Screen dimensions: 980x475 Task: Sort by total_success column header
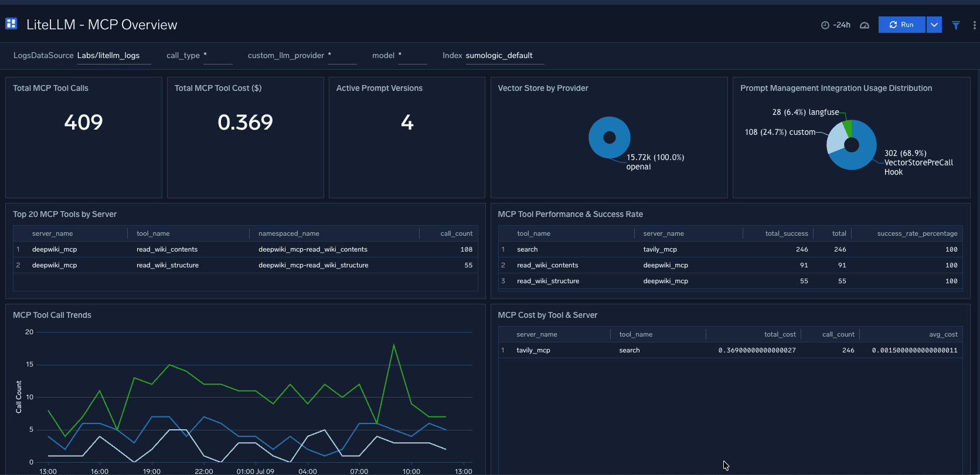(787, 233)
